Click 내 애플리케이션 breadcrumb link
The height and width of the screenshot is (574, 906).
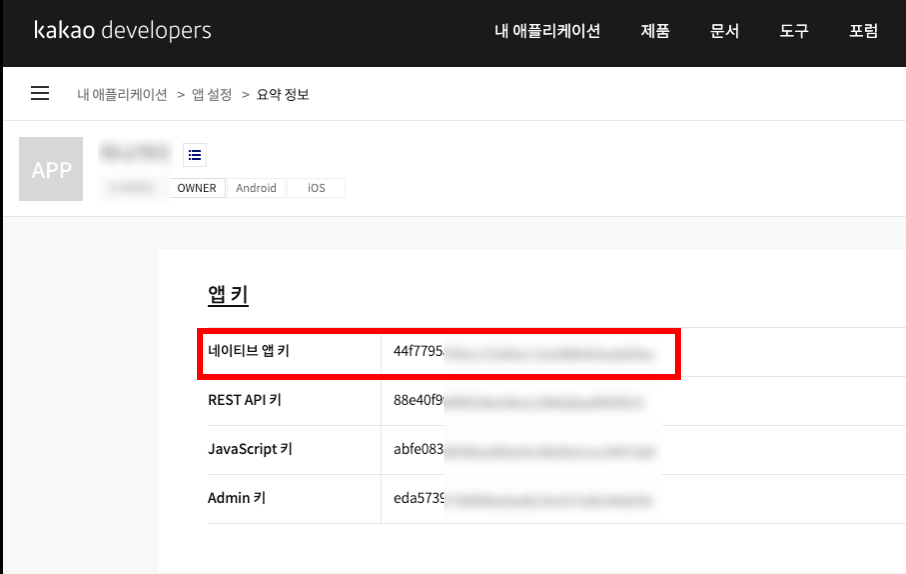click(x=122, y=94)
